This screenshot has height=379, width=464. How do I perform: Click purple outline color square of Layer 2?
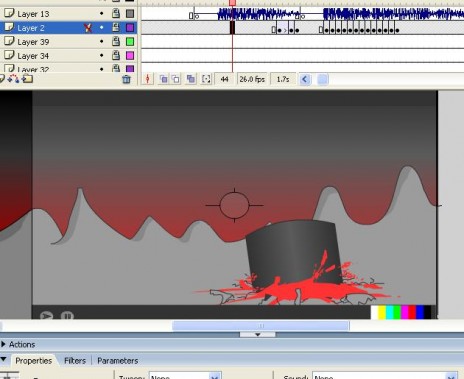click(130, 28)
